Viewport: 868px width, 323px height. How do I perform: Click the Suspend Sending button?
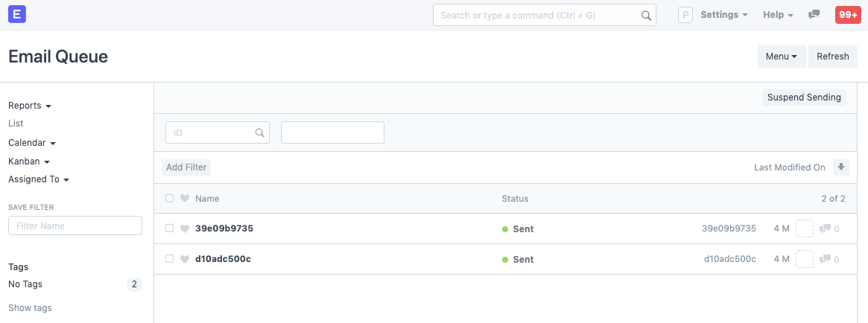(x=804, y=97)
